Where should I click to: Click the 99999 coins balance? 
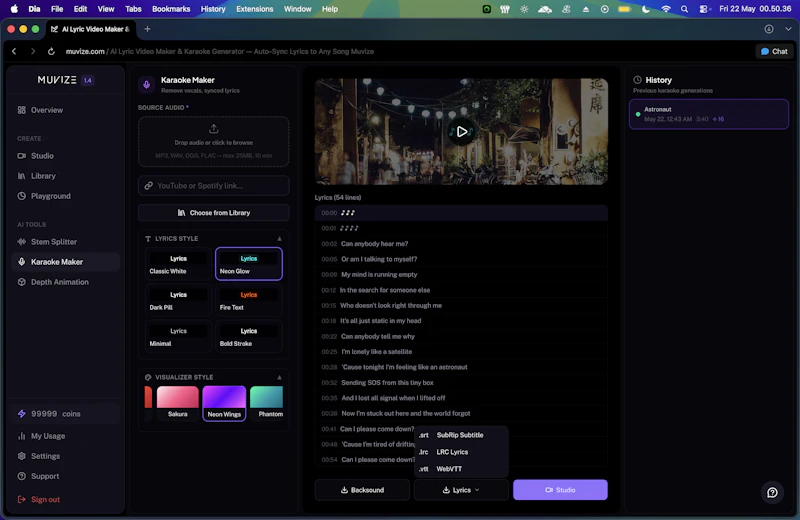coord(65,414)
